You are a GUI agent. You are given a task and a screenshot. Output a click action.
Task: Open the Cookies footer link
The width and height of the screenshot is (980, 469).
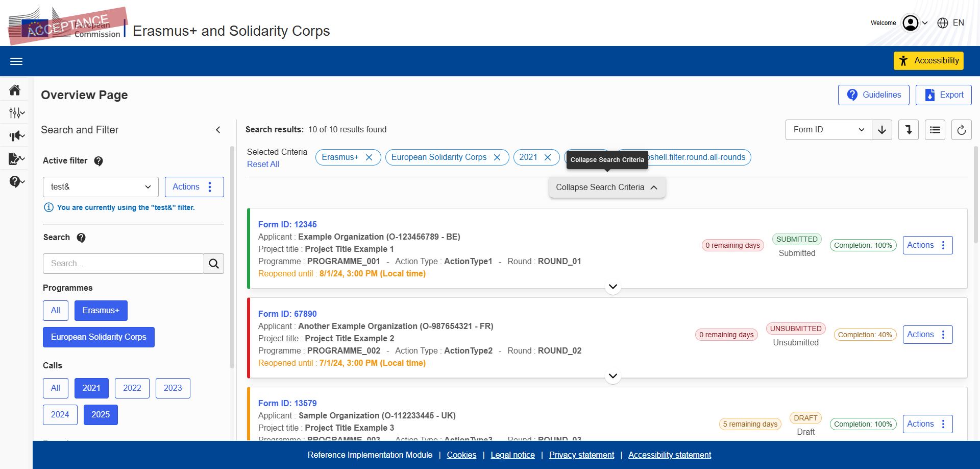(461, 455)
